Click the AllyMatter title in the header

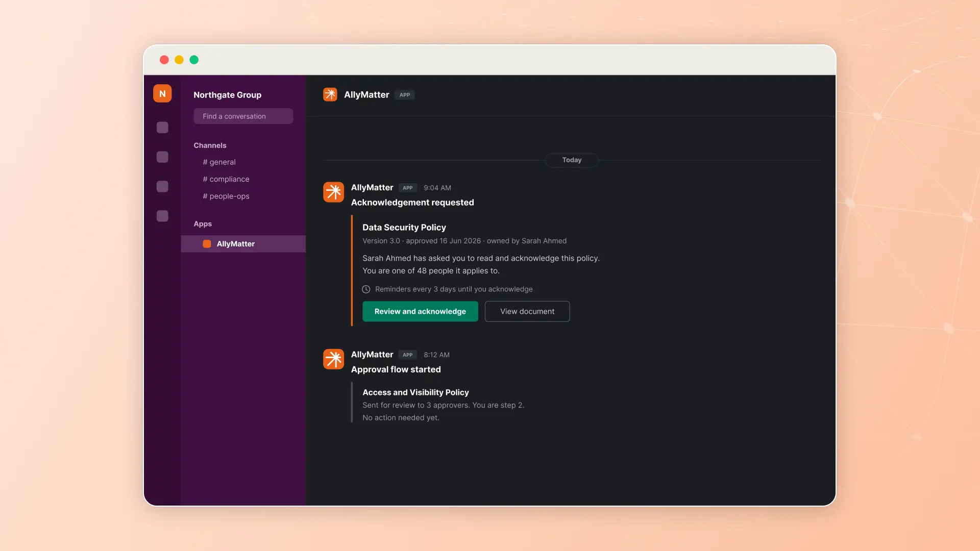[366, 94]
